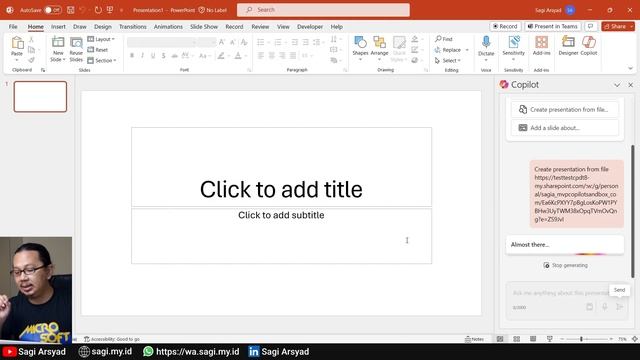Switch to the Slide Show tab
Image resolution: width=640 pixels, height=360 pixels.
[x=204, y=27]
